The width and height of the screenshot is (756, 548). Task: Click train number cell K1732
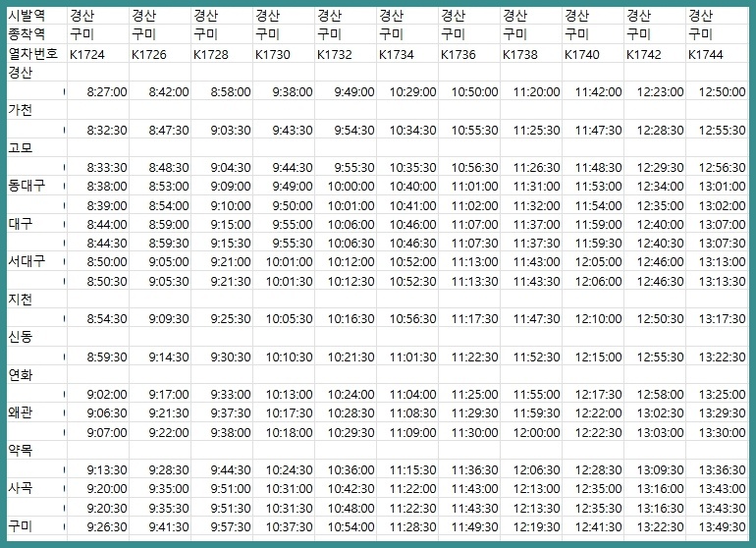(x=346, y=54)
